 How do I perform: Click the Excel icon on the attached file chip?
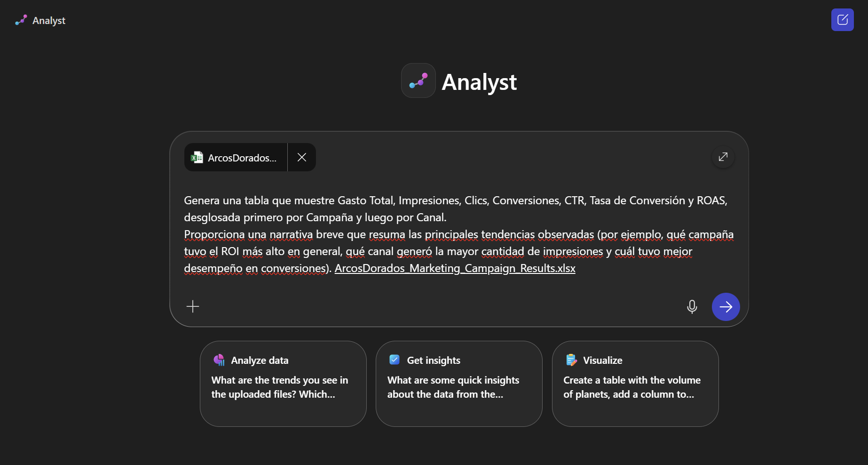197,157
